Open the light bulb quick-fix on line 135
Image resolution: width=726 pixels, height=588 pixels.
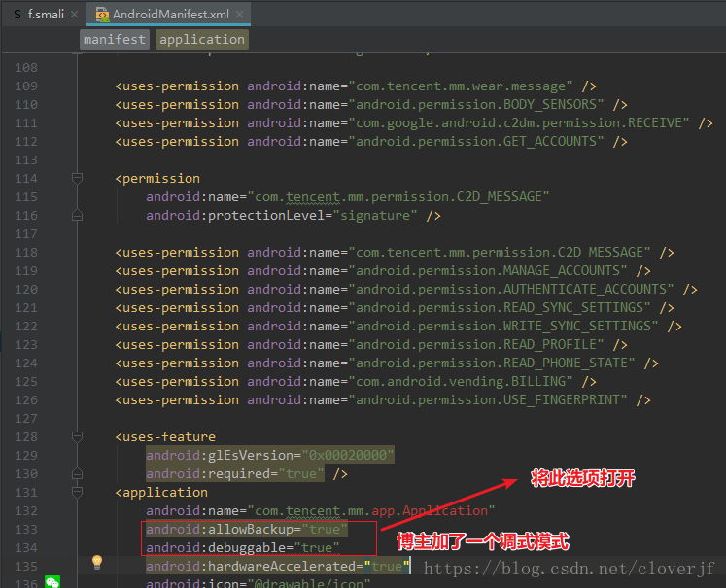[x=97, y=562]
